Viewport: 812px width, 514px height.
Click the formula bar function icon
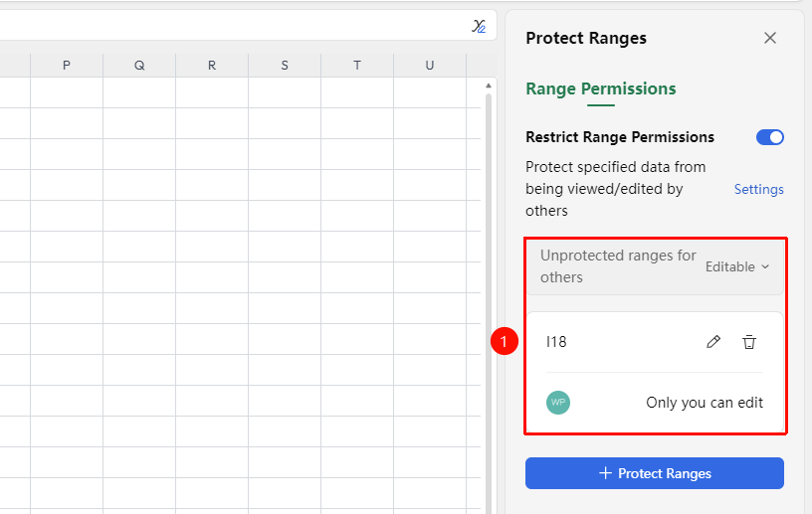pyautogui.click(x=479, y=26)
